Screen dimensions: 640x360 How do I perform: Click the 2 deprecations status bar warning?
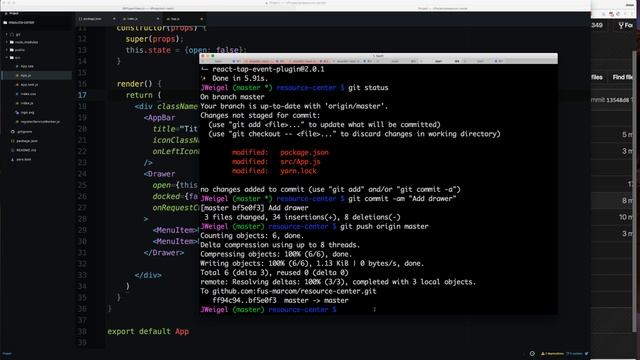point(552,353)
